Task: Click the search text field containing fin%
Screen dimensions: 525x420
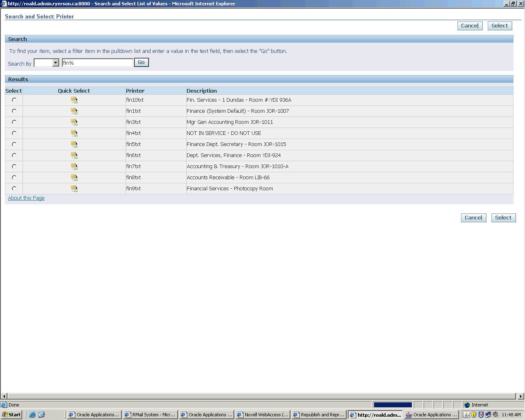Action: [98, 63]
